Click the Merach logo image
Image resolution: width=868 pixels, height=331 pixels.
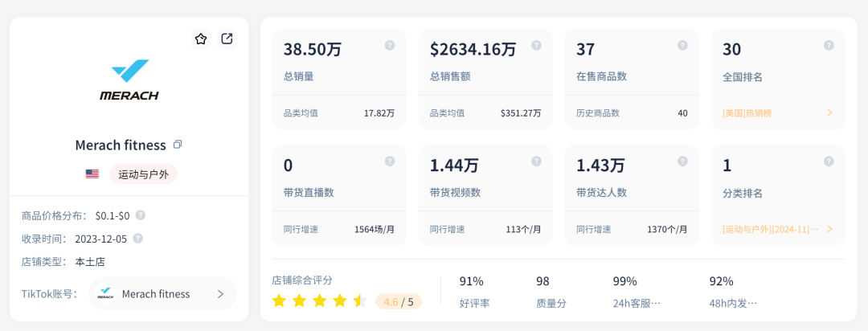[x=129, y=80]
